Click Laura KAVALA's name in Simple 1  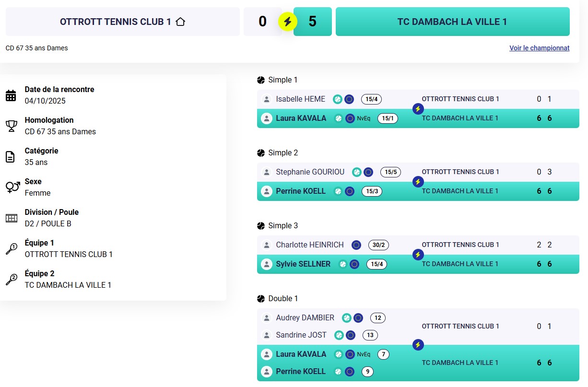pyautogui.click(x=301, y=118)
